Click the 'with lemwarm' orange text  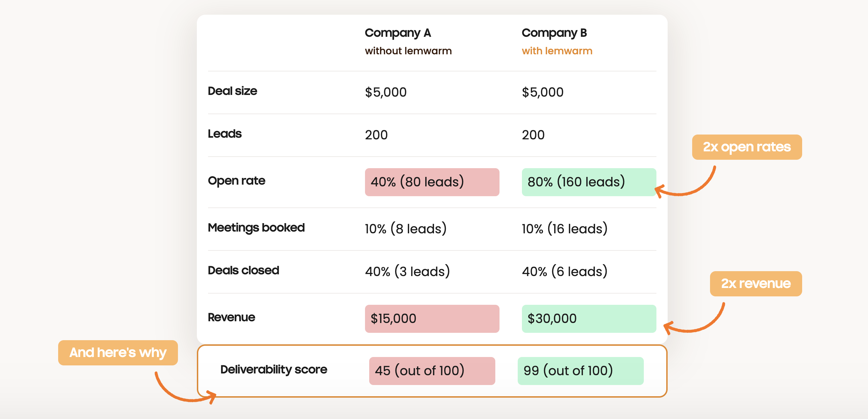557,51
